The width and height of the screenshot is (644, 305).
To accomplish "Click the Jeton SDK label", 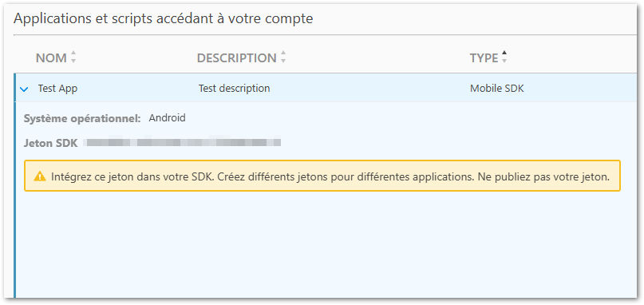I will click(50, 143).
